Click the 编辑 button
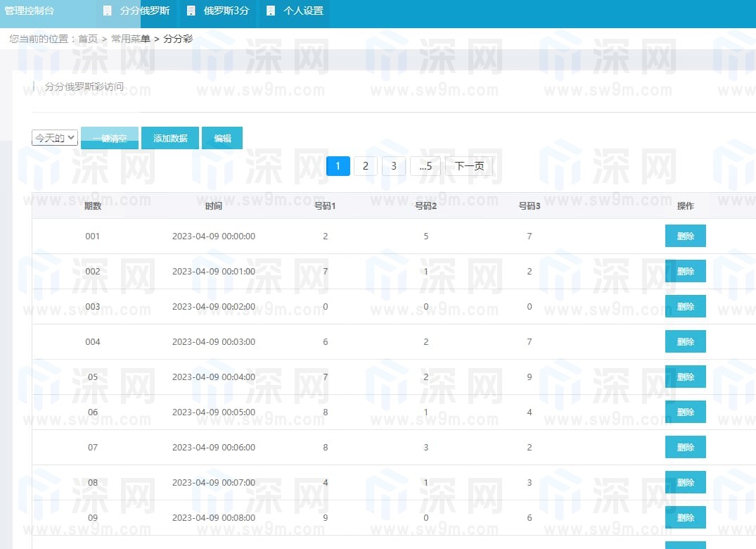This screenshot has height=549, width=756. pyautogui.click(x=222, y=138)
